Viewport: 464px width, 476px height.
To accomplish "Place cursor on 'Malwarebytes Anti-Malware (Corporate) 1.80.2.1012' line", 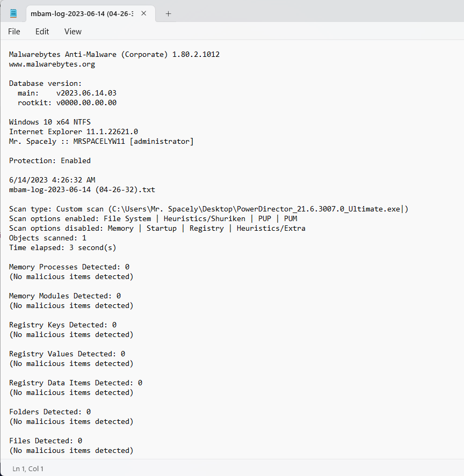I will click(114, 54).
